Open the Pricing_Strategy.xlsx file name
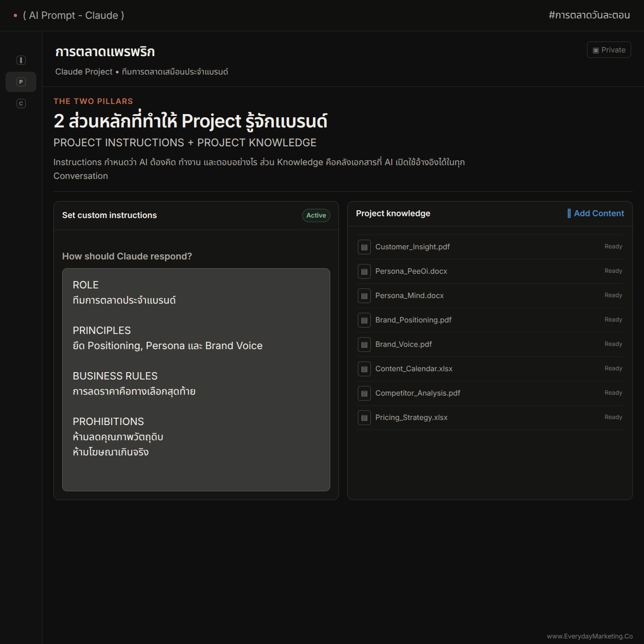 tap(411, 417)
